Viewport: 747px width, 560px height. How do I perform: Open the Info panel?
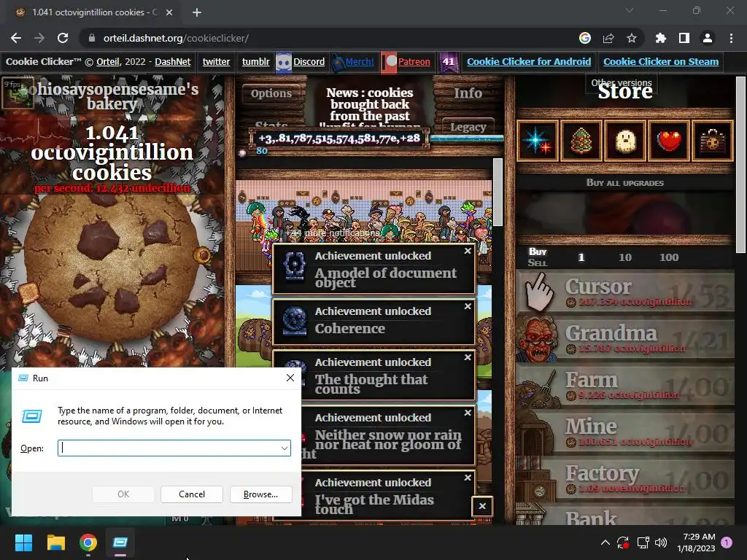pyautogui.click(x=468, y=93)
